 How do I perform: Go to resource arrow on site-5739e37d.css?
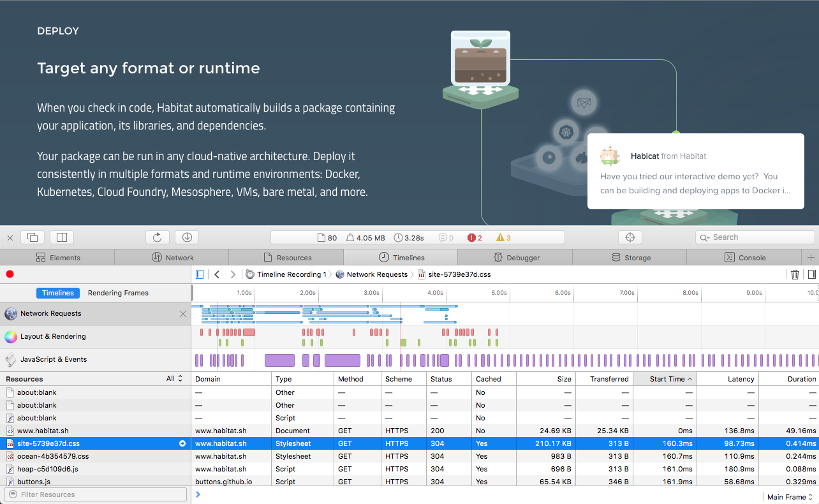pos(182,443)
